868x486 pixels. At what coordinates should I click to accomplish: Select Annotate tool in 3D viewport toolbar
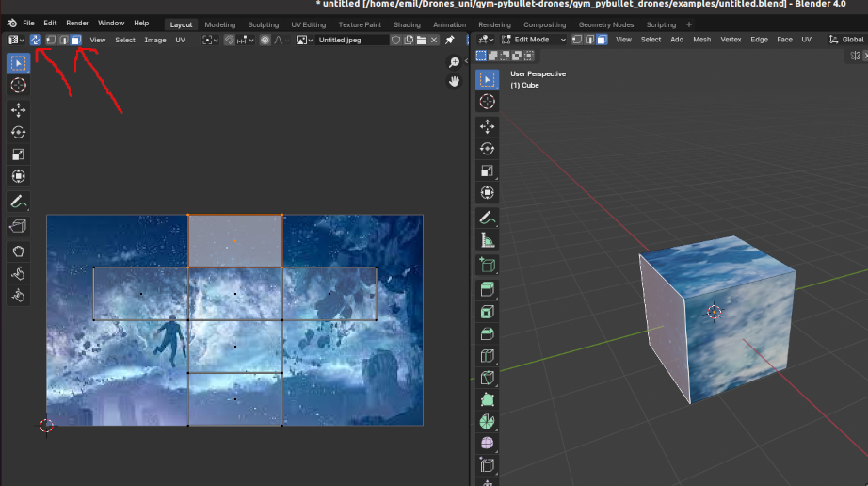click(x=487, y=219)
